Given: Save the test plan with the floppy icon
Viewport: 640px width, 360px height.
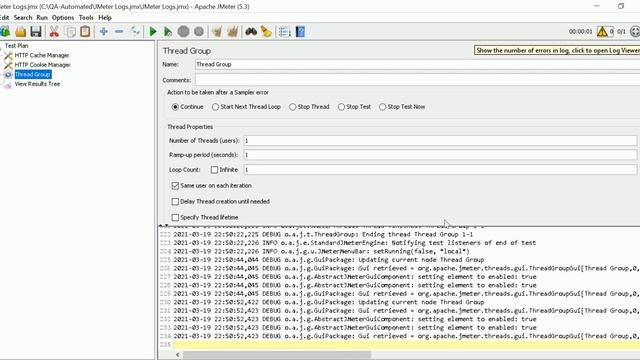Looking at the screenshot, I should tap(36, 31).
